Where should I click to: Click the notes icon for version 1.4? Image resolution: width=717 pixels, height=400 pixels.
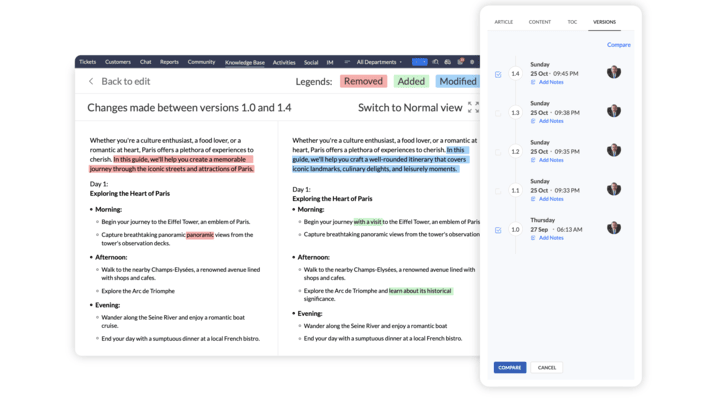[x=533, y=82]
